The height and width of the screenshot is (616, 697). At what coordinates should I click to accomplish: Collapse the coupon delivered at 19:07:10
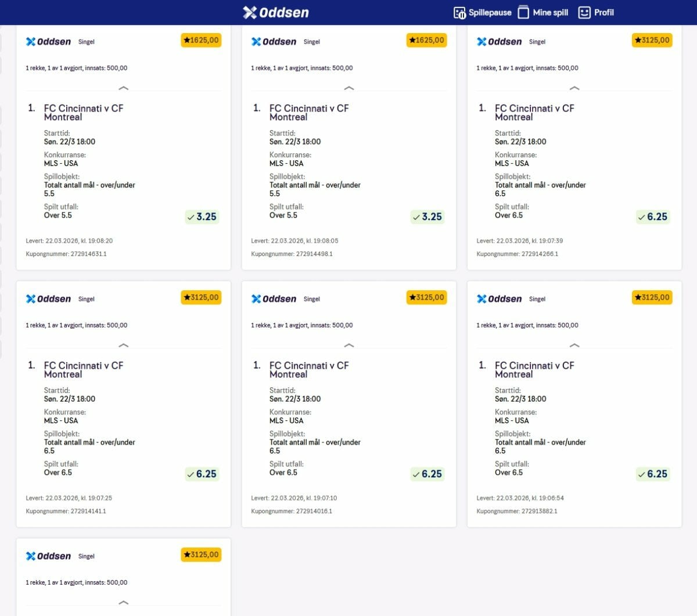(x=348, y=345)
